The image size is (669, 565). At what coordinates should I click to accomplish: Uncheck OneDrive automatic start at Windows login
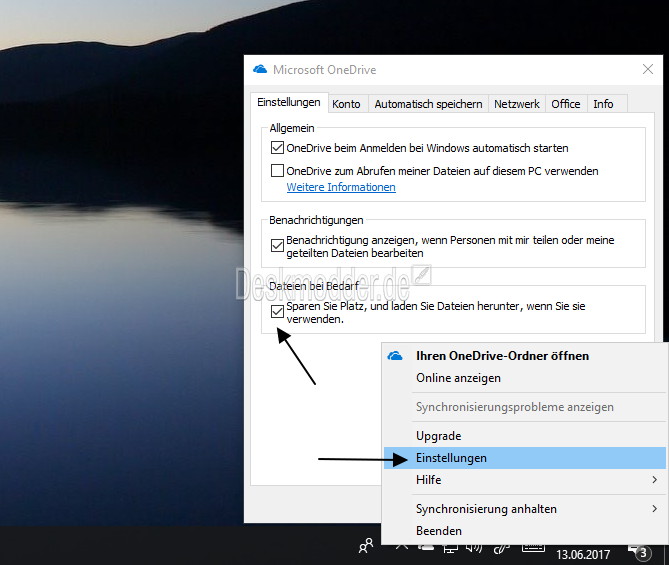277,148
